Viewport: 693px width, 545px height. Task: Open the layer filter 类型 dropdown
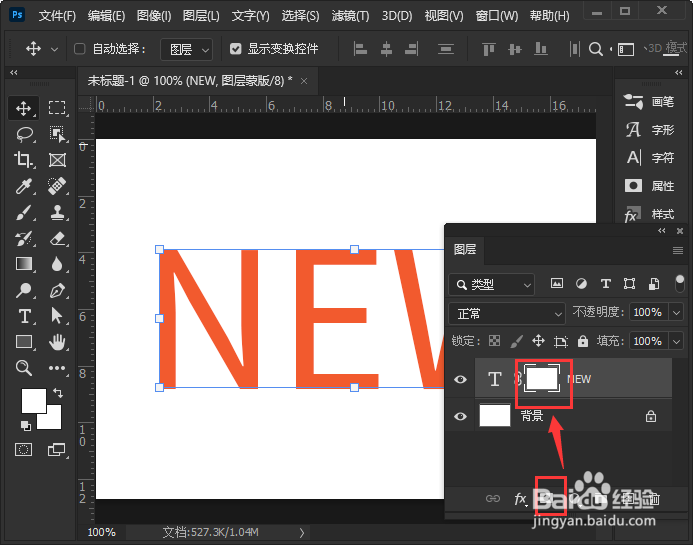(491, 285)
